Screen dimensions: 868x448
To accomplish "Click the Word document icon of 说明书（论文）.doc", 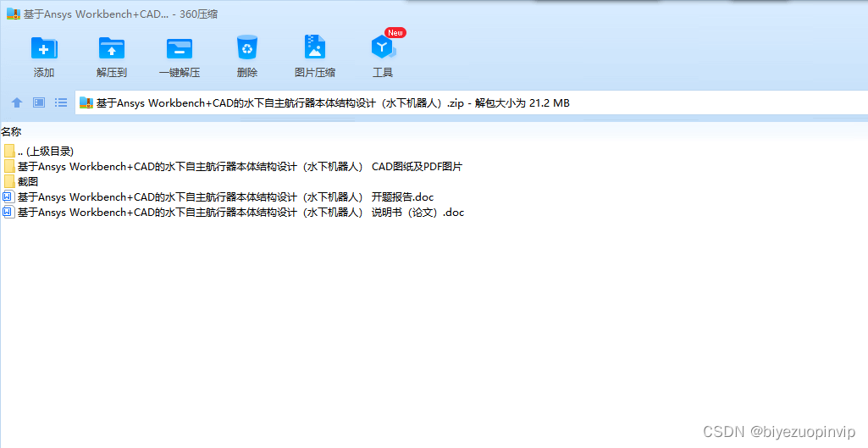I will [x=8, y=212].
